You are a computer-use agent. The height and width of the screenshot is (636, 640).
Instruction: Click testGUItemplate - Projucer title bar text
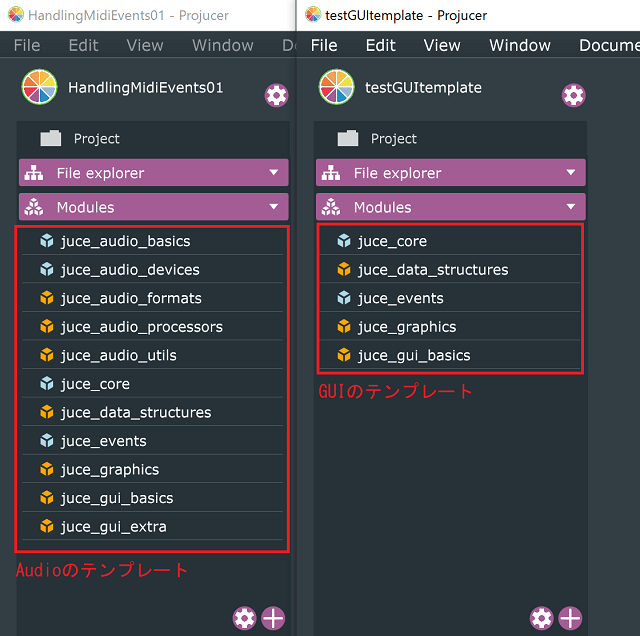click(x=406, y=16)
